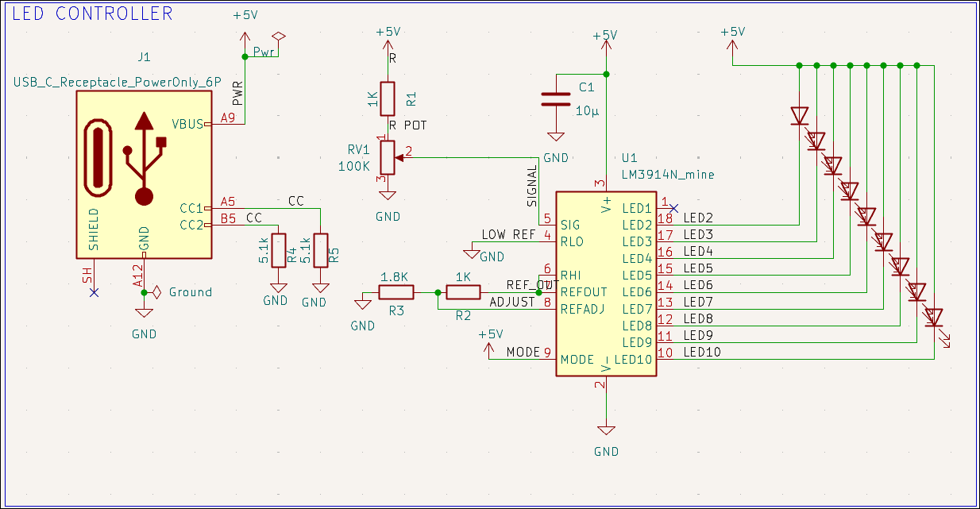Viewport: 980px width, 509px height.
Task: Click the REFOUT junction dot at pin 7
Action: [539, 292]
